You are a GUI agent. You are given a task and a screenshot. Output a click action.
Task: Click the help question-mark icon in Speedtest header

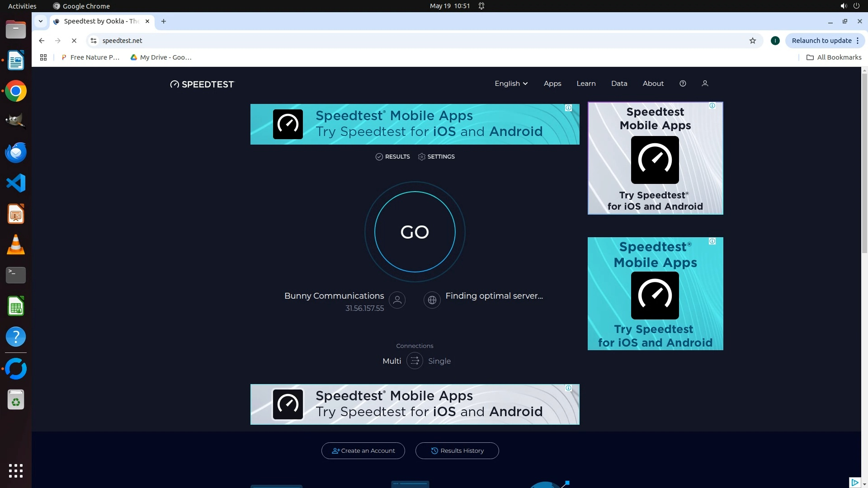[x=683, y=84]
